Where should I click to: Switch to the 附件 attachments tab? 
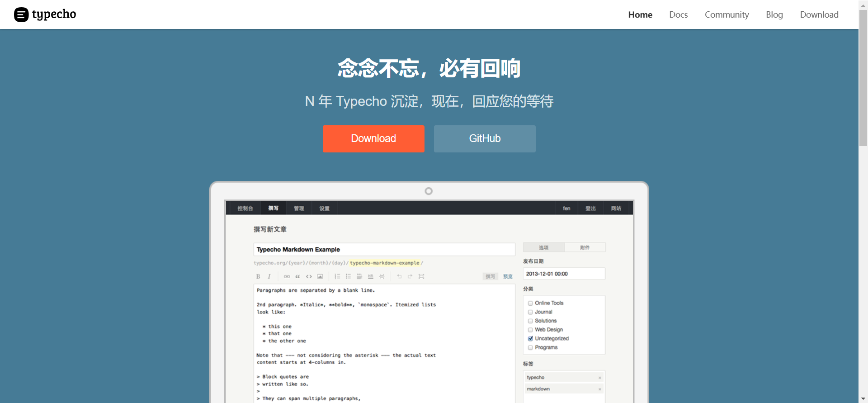(x=585, y=247)
